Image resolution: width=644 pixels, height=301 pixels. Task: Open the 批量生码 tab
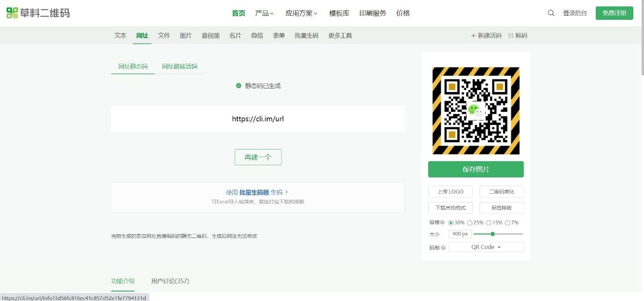(307, 36)
